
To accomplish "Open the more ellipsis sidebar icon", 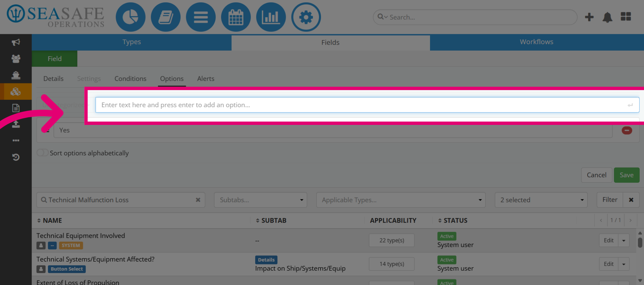I will pos(16,140).
